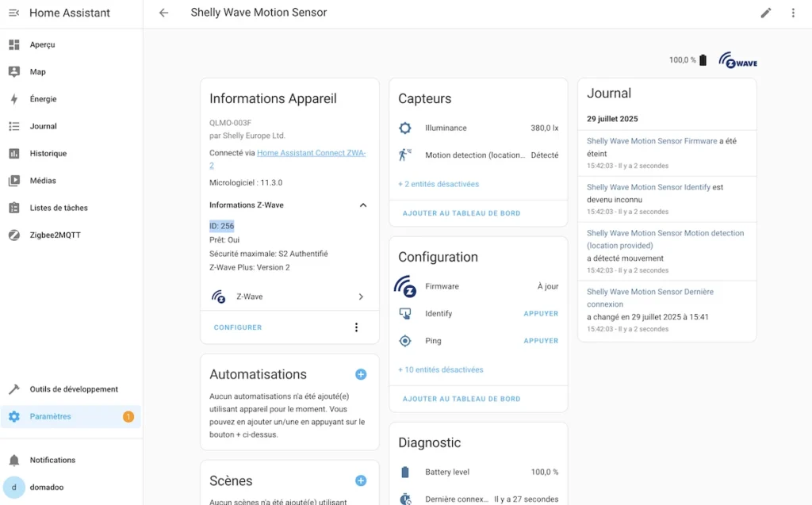This screenshot has width=812, height=505.
Task: Open Map in the sidebar
Action: [71, 71]
